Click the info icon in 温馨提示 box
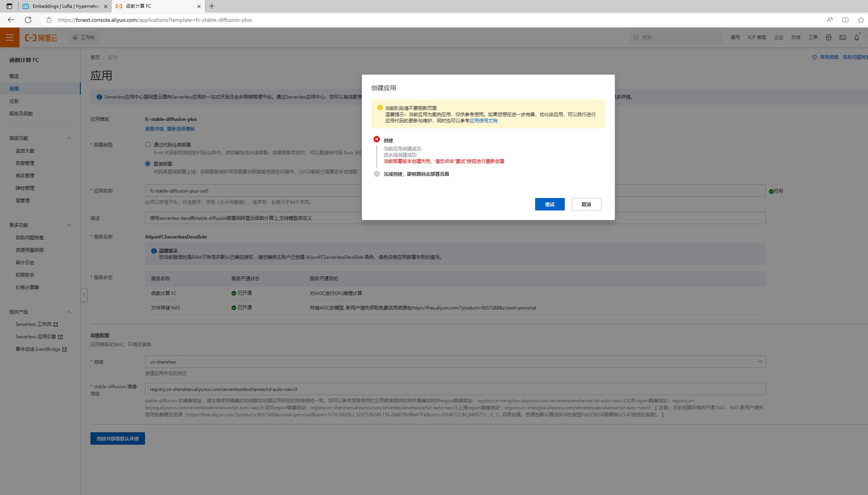 154,251
